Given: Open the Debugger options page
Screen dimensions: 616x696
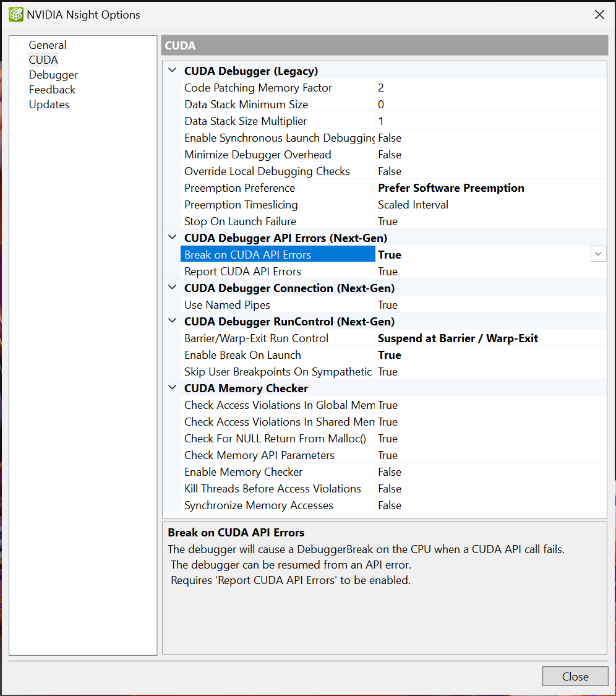Looking at the screenshot, I should click(53, 75).
